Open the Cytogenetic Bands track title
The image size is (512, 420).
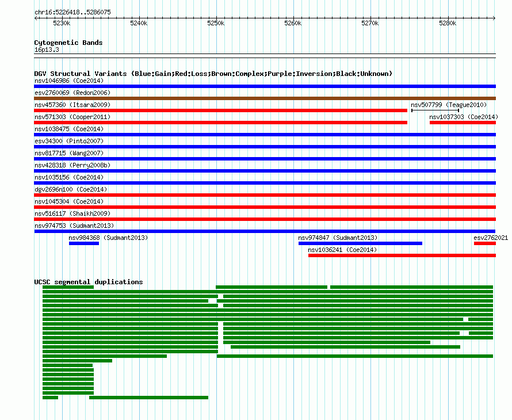(68, 43)
